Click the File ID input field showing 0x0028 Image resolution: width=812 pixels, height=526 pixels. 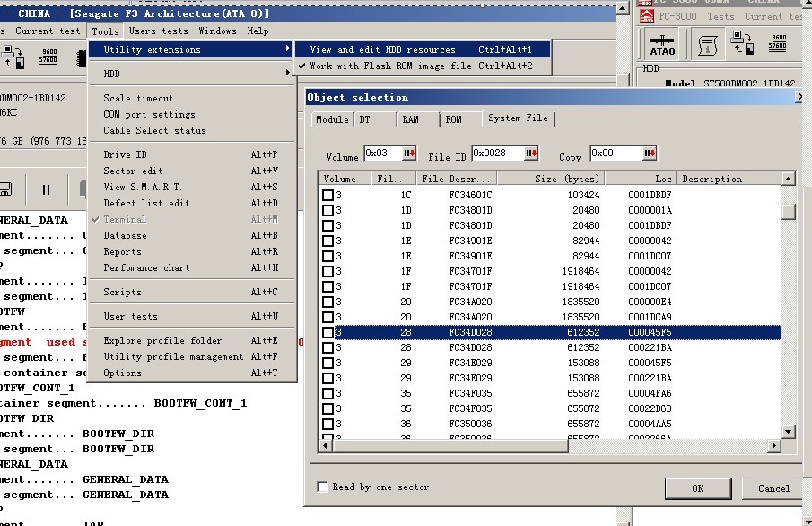[498, 153]
